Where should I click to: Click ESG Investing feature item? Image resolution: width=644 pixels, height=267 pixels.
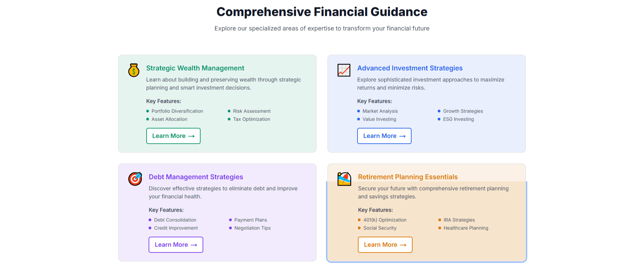coord(458,119)
